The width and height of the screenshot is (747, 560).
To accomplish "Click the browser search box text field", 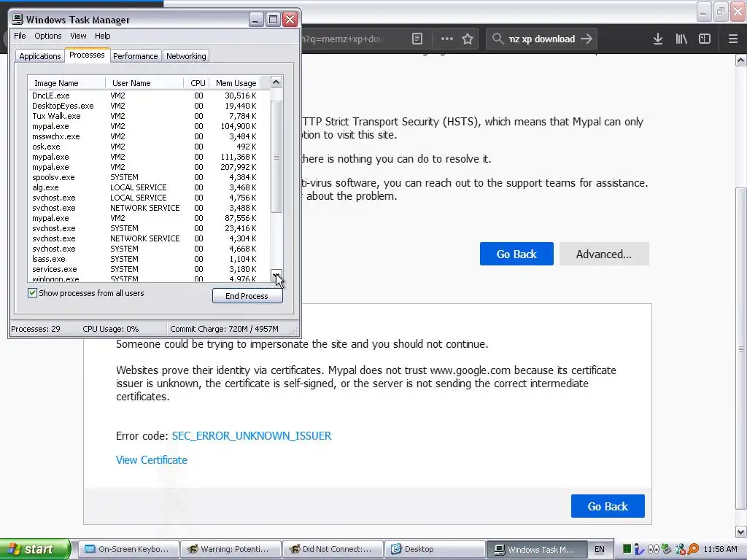I will click(542, 39).
